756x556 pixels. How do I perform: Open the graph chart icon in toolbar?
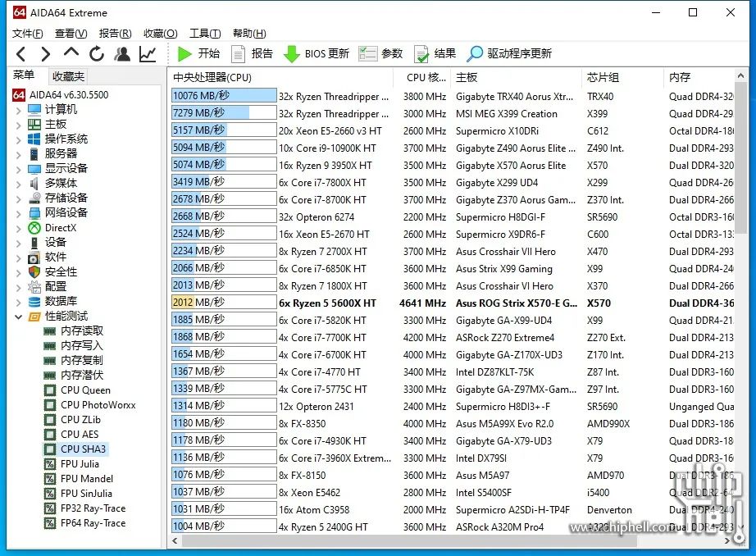(148, 53)
